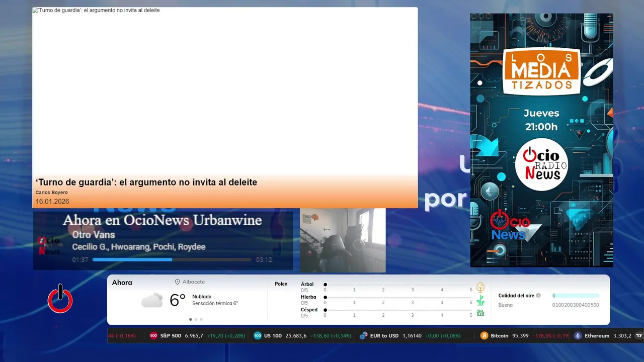Click 'Sensación térmica 6°' text
The height and width of the screenshot is (362, 644).
(x=215, y=304)
